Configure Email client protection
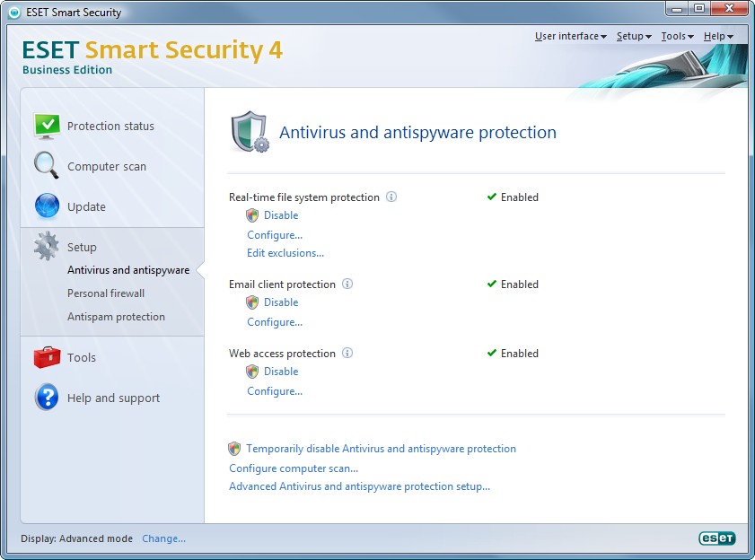The width and height of the screenshot is (755, 560). (x=275, y=322)
